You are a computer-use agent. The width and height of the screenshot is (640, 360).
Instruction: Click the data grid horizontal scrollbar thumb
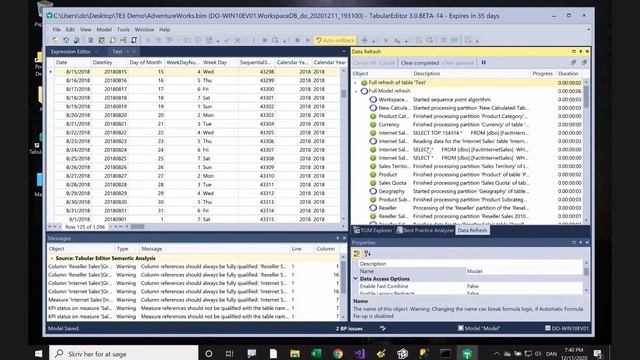click(137, 227)
